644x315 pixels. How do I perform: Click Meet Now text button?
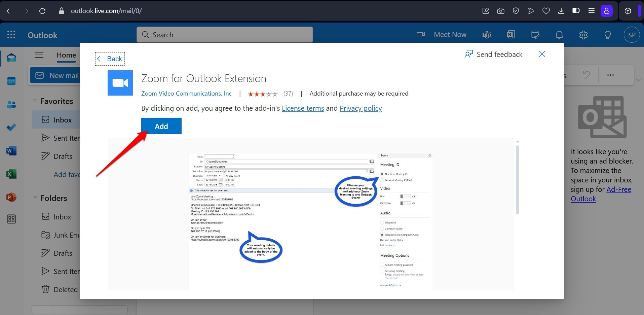(x=450, y=35)
